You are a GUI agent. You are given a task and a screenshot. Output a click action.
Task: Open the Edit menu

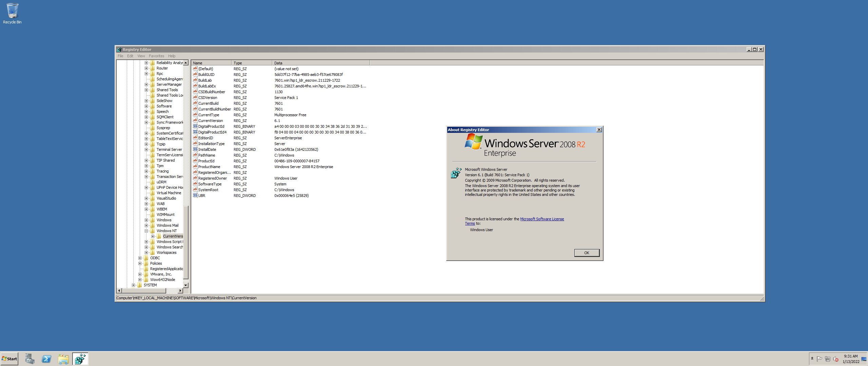(x=130, y=56)
